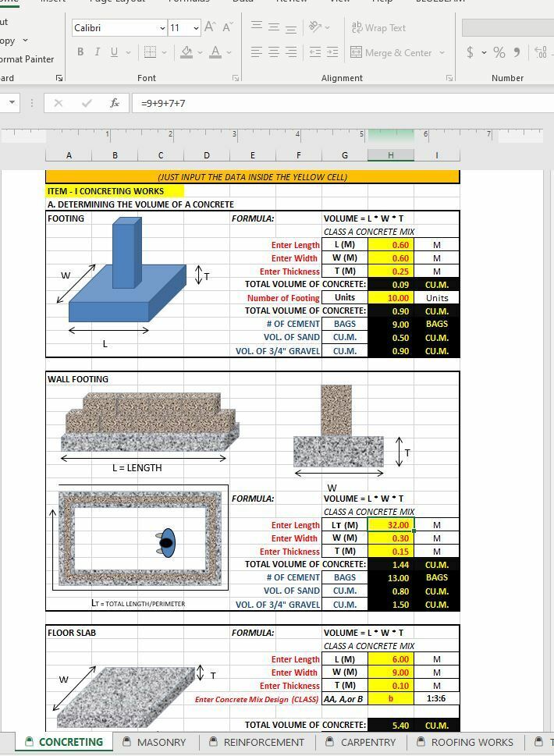Toggle Bold formatting

click(80, 52)
